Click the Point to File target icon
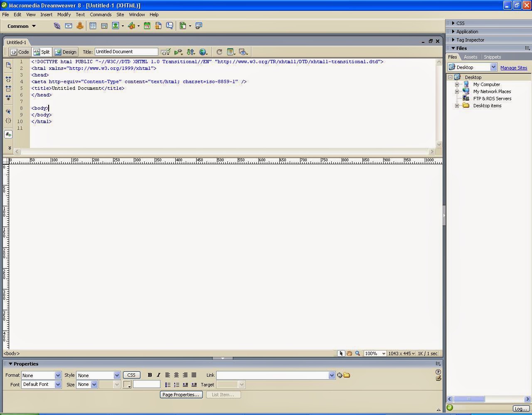 pos(340,375)
